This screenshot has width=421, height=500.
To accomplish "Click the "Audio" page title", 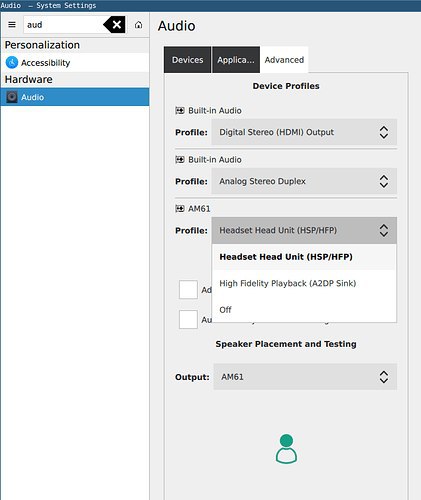I will coord(177,26).
